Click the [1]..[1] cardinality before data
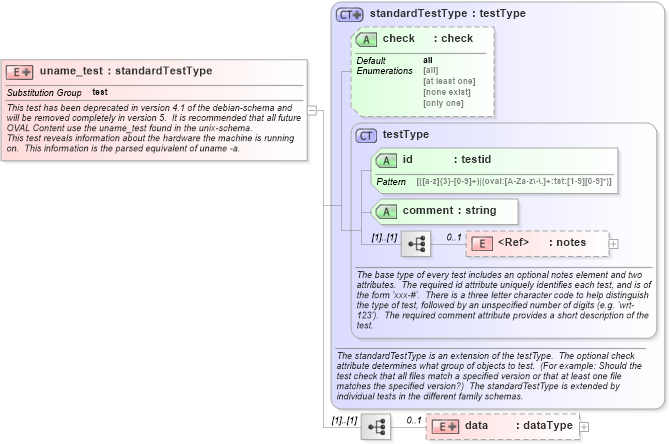The image size is (669, 444). tap(344, 421)
